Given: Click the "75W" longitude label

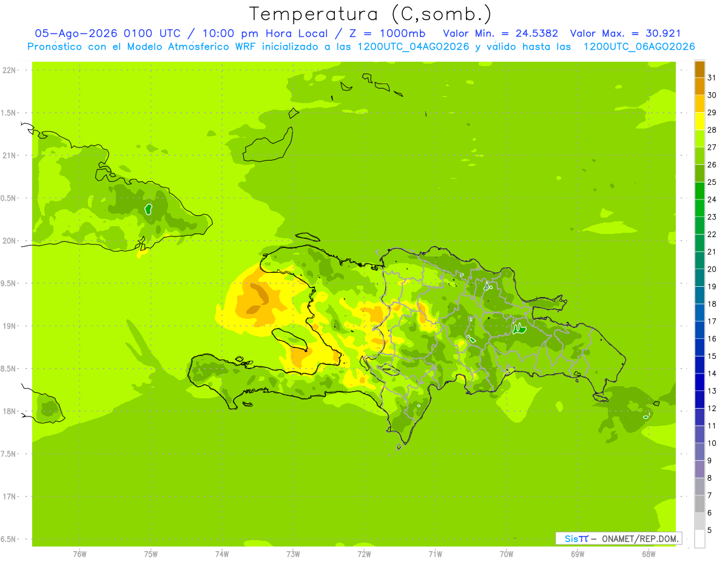Looking at the screenshot, I should click(151, 554).
